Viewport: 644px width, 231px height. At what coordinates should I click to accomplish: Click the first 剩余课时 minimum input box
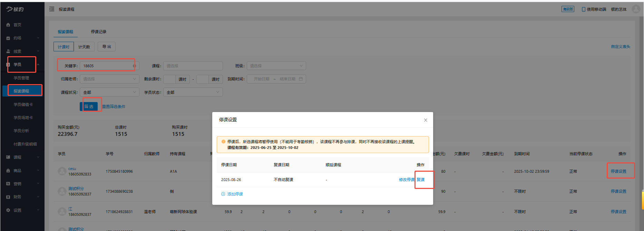(169, 79)
